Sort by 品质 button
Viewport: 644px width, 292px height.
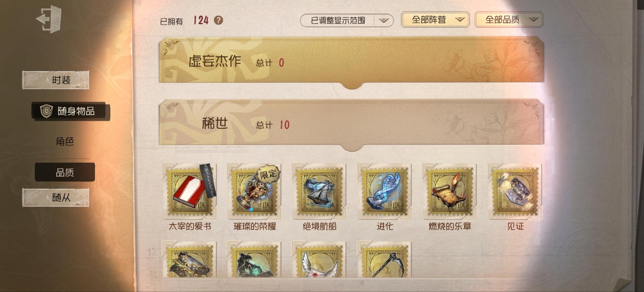tap(65, 172)
